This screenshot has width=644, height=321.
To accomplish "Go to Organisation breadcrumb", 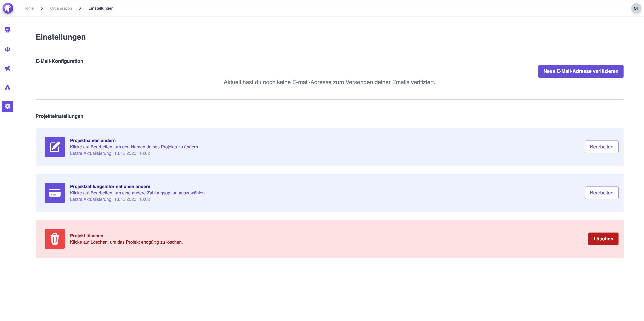I will (x=61, y=8).
